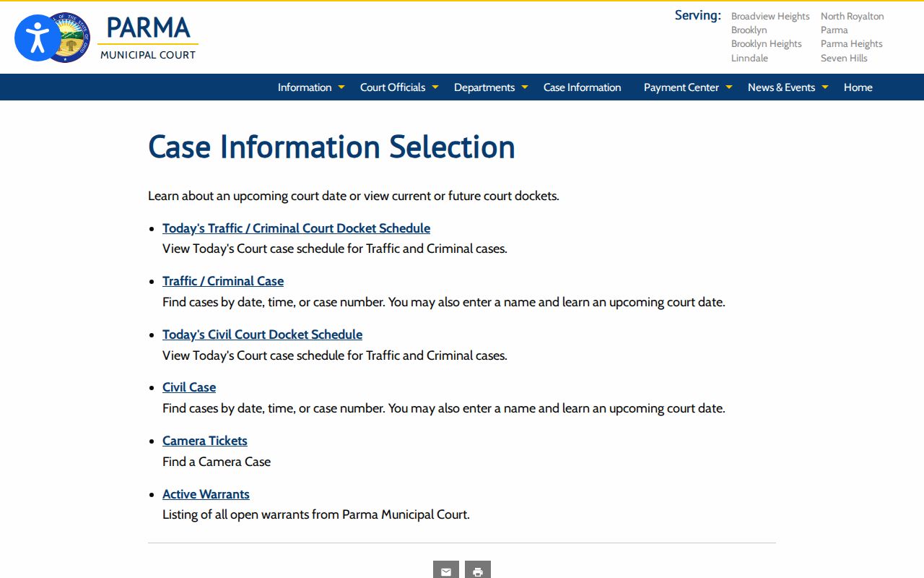Click Linndale in serving list
Screen dimensions: 924x578
coord(749,58)
